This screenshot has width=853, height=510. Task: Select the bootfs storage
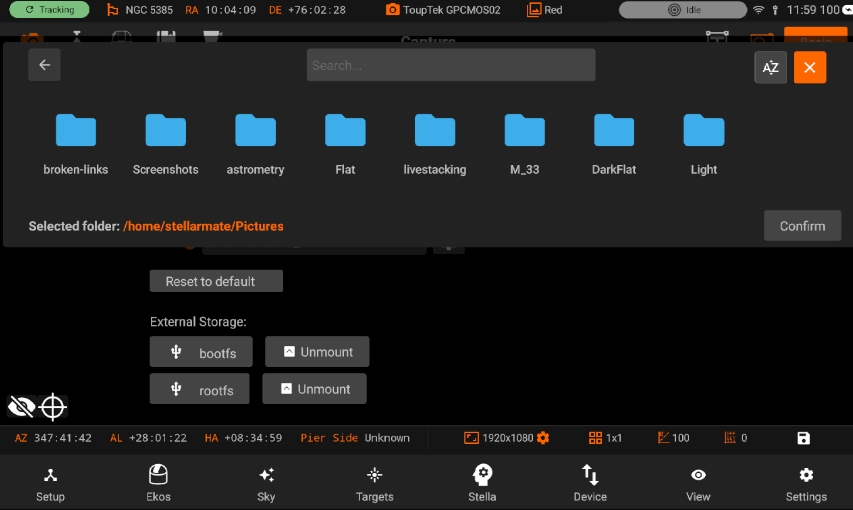click(201, 352)
